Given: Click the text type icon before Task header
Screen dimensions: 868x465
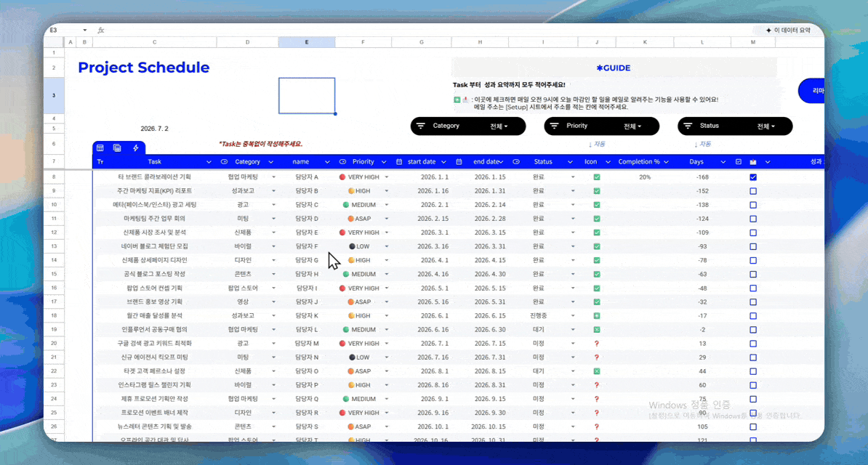Looking at the screenshot, I should (x=100, y=161).
